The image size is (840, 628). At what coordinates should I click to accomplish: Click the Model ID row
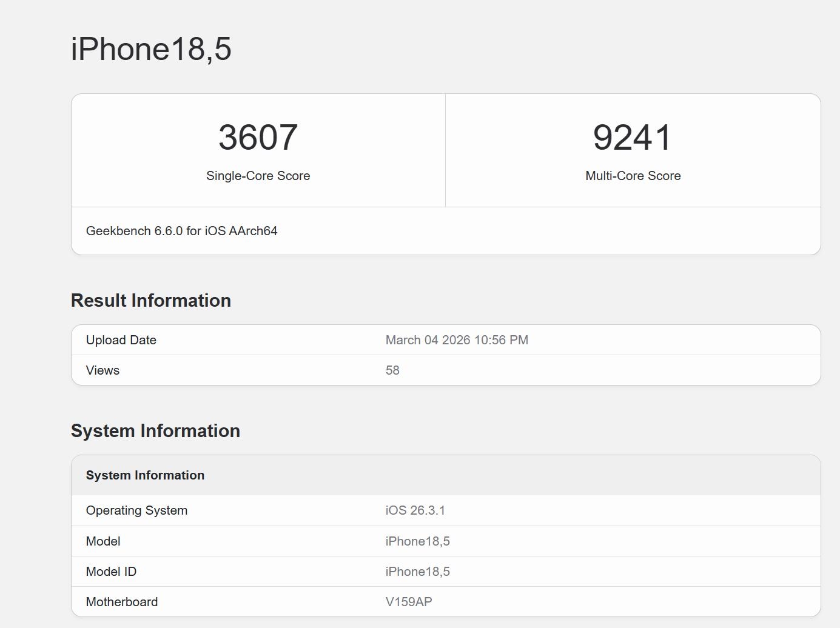click(243, 571)
